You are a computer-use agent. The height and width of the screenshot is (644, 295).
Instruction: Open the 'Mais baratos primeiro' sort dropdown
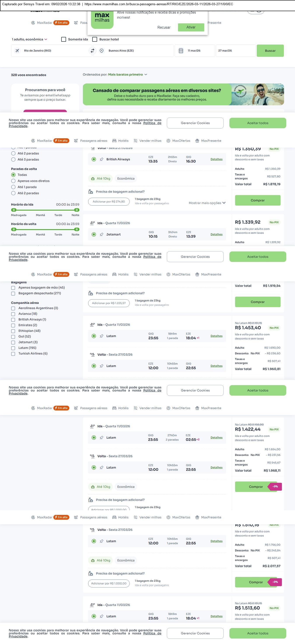click(x=127, y=74)
